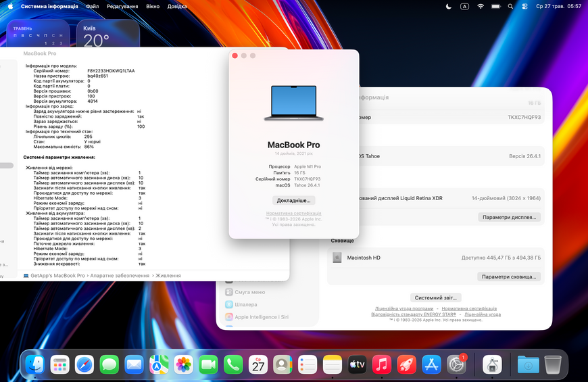
Task: Open Notes app in the Dock
Action: tap(333, 364)
